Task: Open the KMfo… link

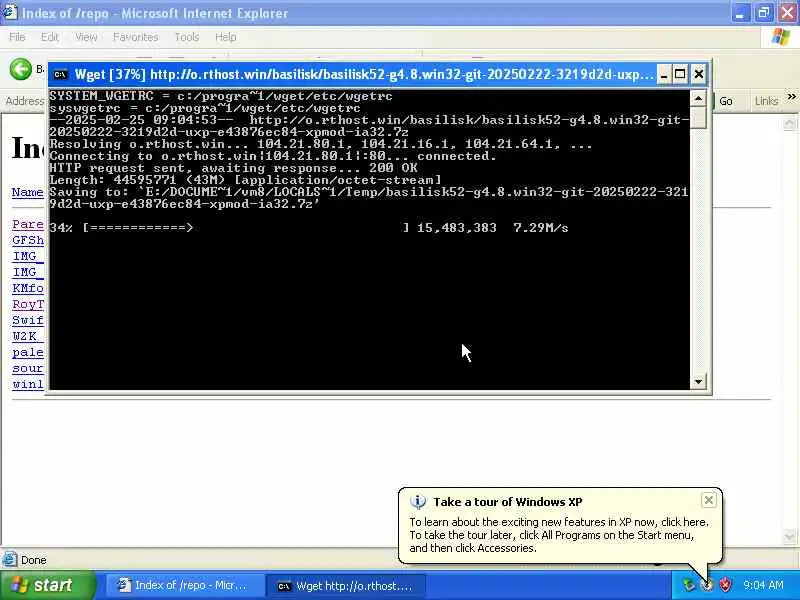Action: coord(28,288)
